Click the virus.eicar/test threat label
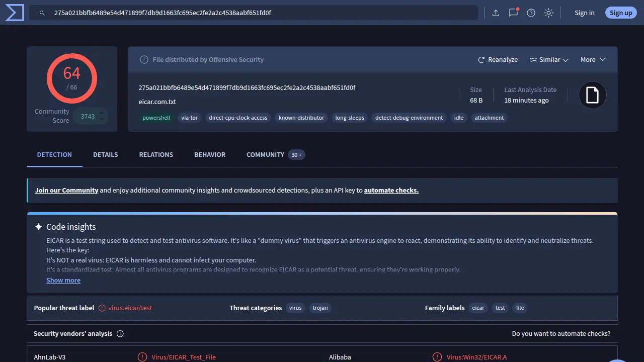The image size is (644, 362). point(130,308)
